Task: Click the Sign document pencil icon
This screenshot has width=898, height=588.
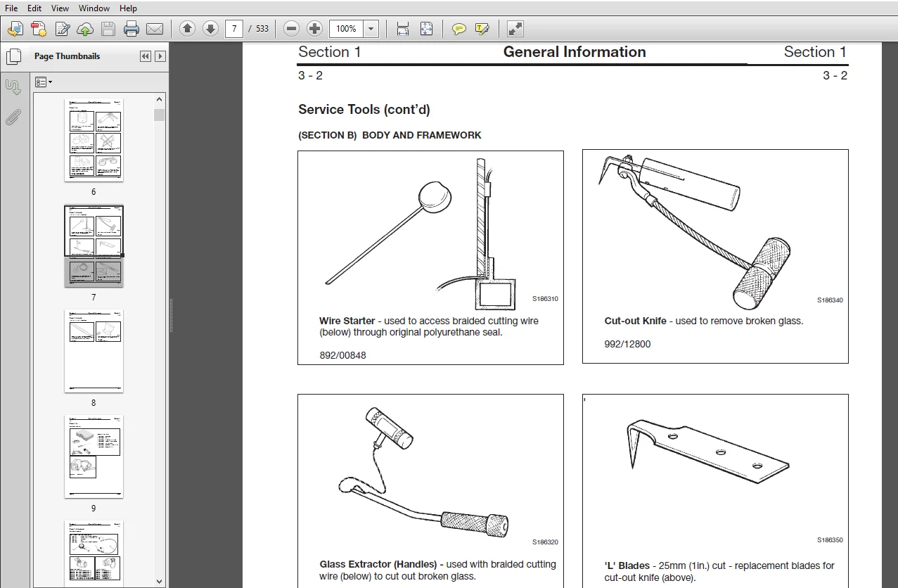Action: click(x=62, y=29)
